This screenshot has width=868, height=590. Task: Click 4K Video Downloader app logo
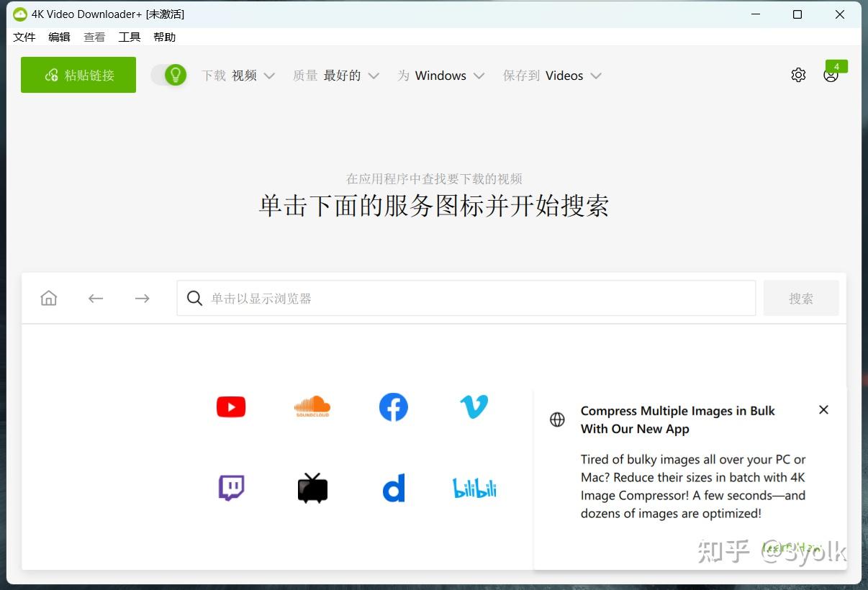19,14
